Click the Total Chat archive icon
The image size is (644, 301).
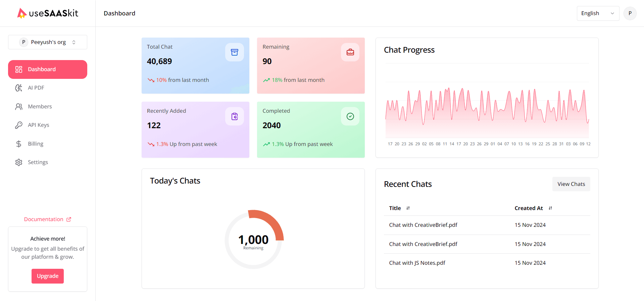(x=234, y=52)
